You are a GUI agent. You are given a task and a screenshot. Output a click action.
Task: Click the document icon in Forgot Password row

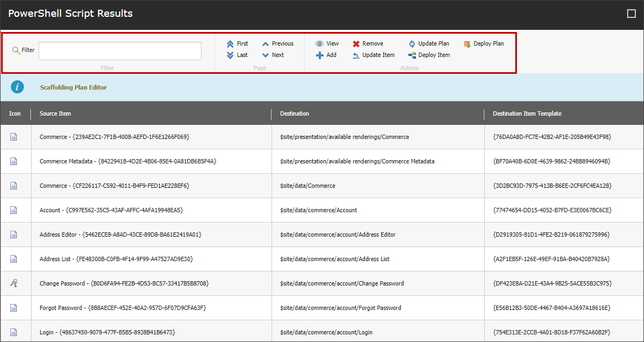coord(14,307)
